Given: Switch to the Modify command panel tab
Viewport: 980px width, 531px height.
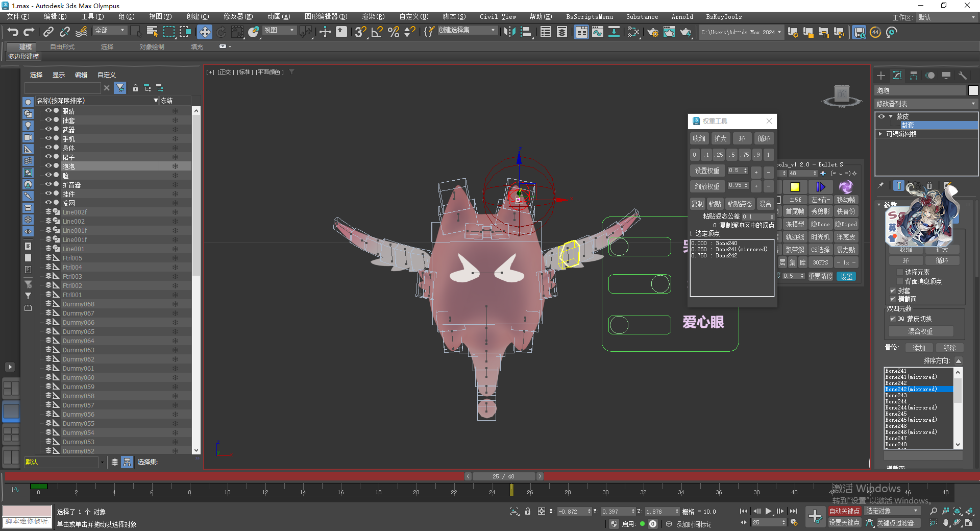Looking at the screenshot, I should tap(897, 76).
